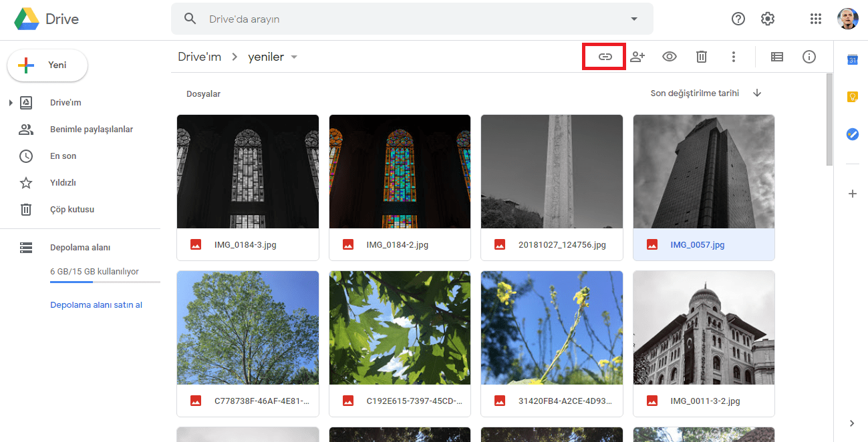
Task: Click the trash remove icon in toolbar
Action: pos(702,57)
